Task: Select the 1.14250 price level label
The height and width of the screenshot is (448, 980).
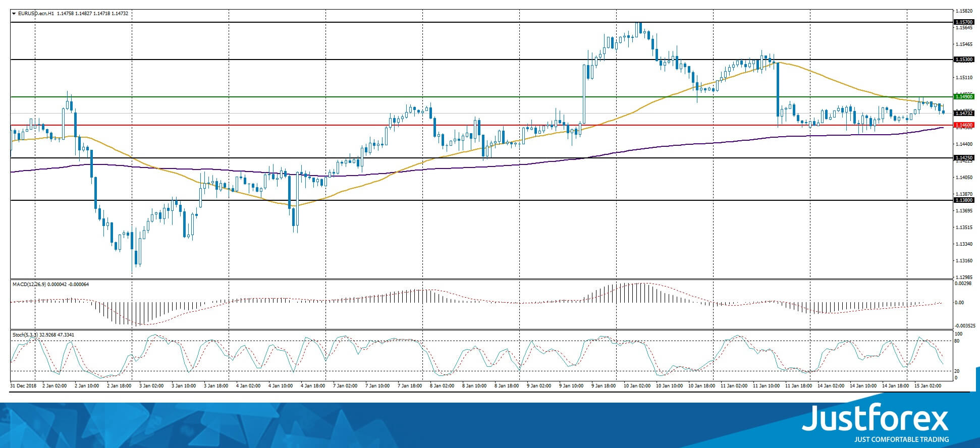Action: pyautogui.click(x=964, y=158)
